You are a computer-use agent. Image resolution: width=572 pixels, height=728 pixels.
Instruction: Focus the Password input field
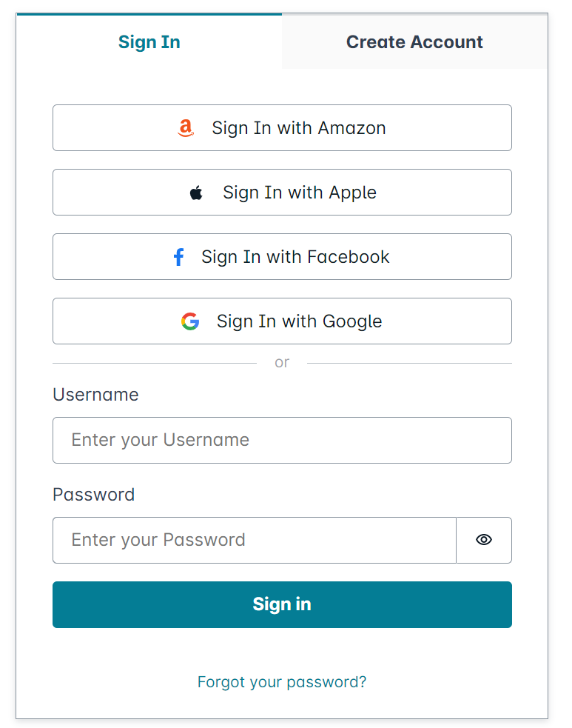click(254, 540)
